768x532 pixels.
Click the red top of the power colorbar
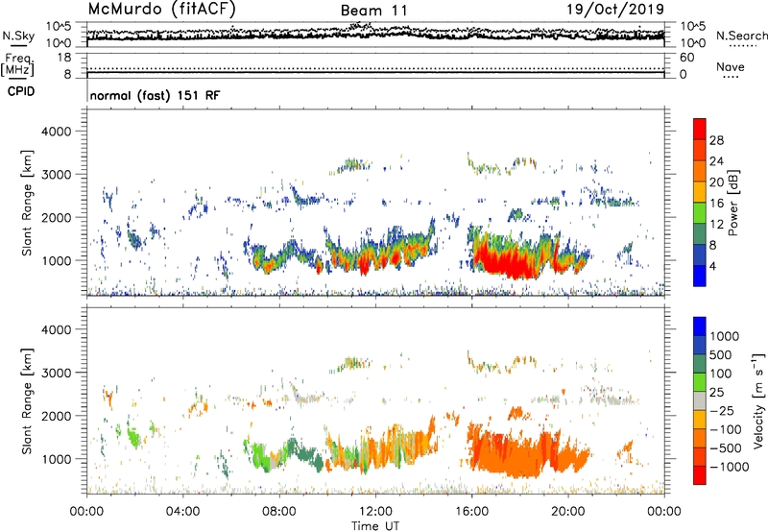pyautogui.click(x=700, y=129)
